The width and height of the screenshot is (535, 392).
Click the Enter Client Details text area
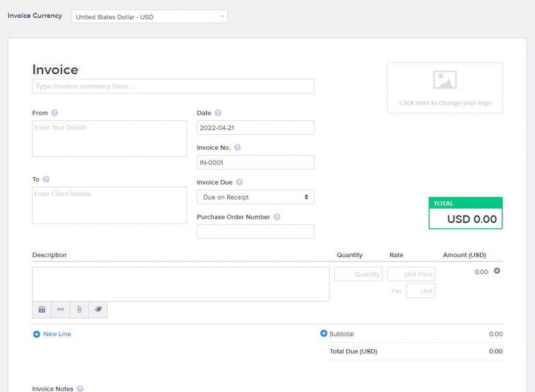109,205
